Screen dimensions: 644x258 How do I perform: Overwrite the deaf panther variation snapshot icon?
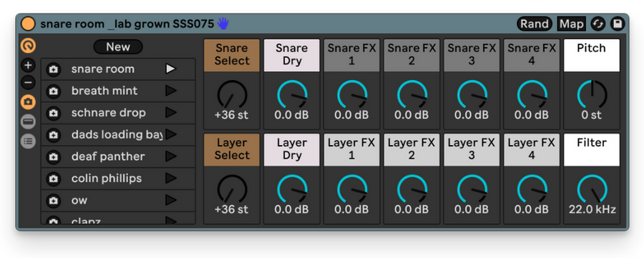point(53,157)
